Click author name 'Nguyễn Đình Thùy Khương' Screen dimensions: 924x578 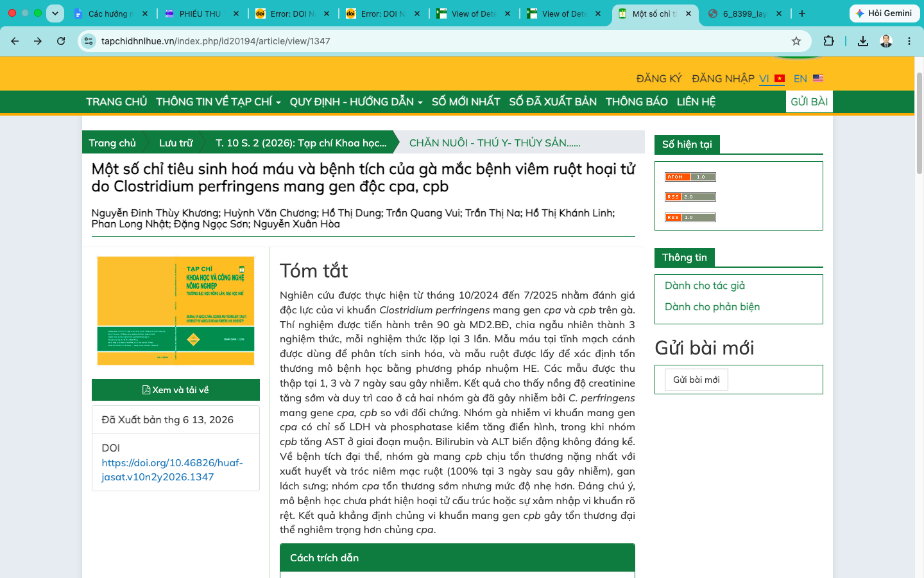(156, 213)
